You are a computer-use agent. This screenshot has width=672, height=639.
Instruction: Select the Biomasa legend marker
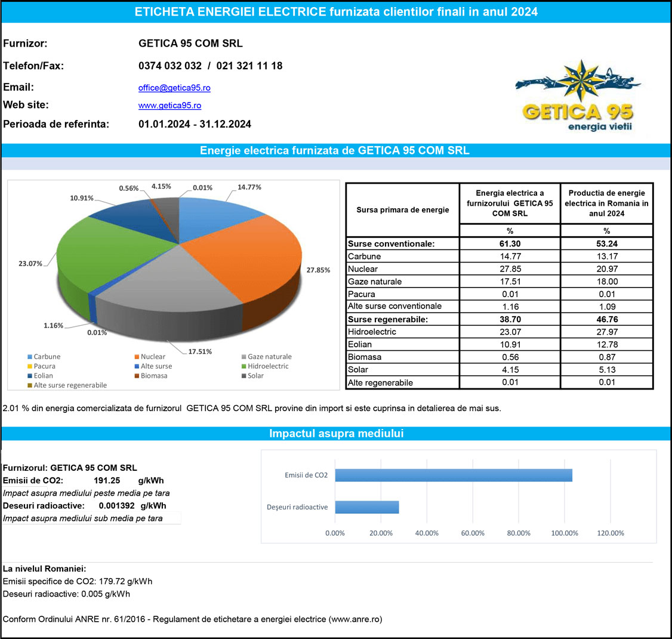[x=137, y=376]
